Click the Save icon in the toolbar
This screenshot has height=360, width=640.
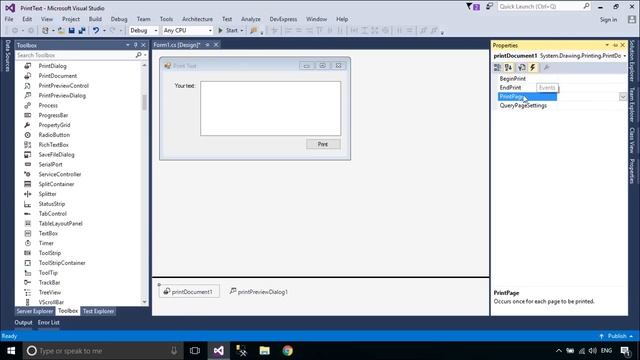pos(71,31)
